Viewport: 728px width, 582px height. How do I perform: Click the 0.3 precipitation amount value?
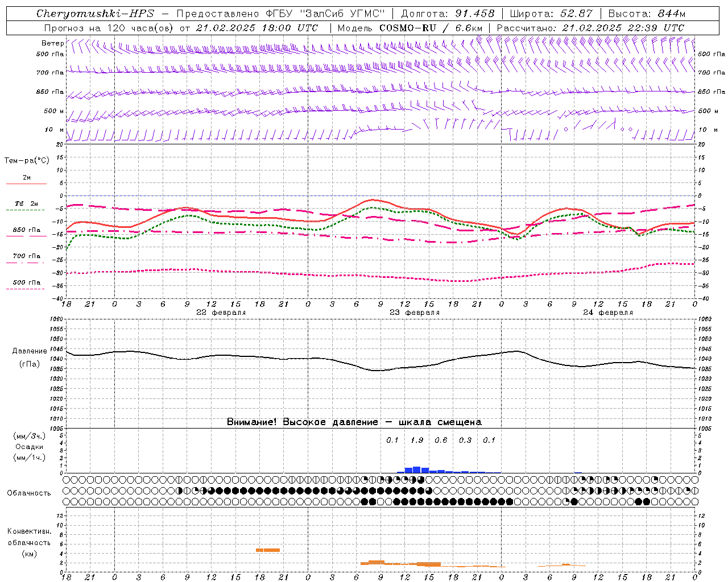(x=465, y=440)
